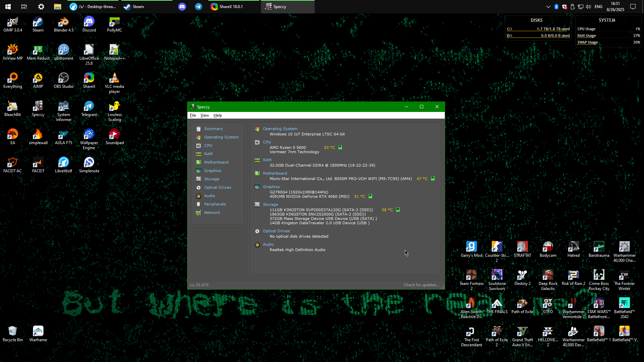Open the Help menu in Speccy
This screenshot has height=362, width=644.
coord(218,115)
